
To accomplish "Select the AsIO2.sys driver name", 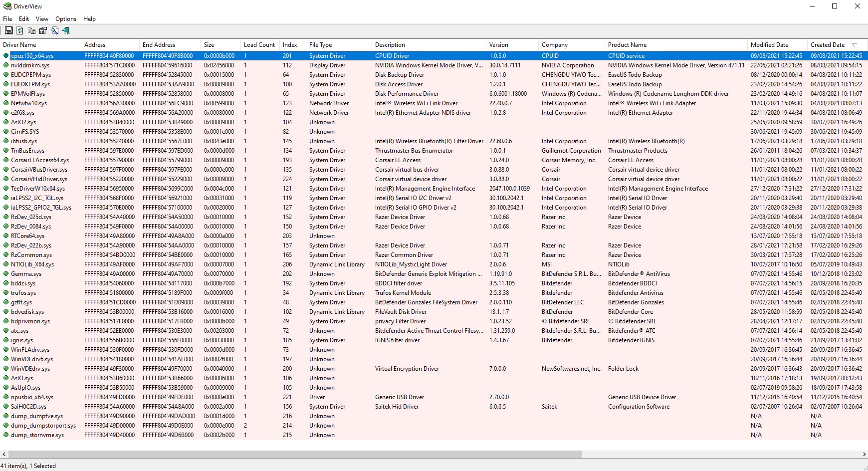I will (23, 122).
